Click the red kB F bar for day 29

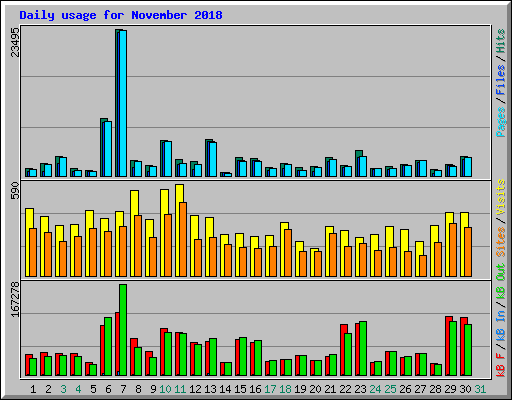coord(448,346)
